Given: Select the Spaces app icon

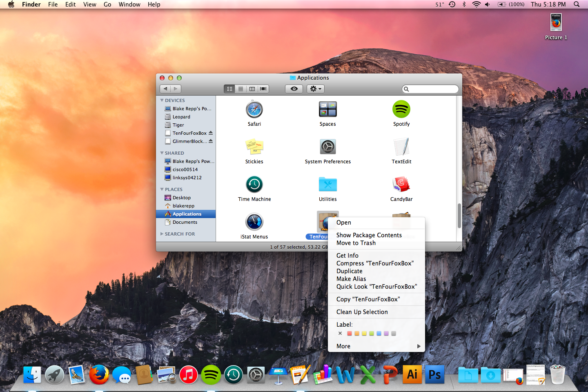Looking at the screenshot, I should pos(327,109).
